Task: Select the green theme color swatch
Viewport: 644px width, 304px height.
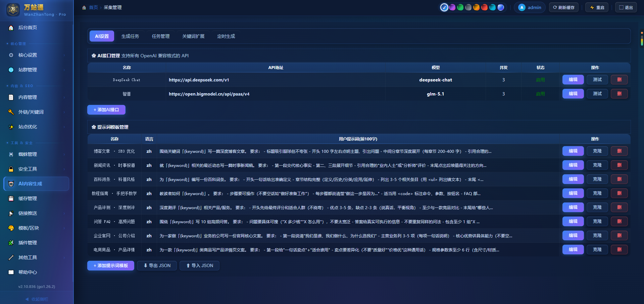Action: [460, 7]
